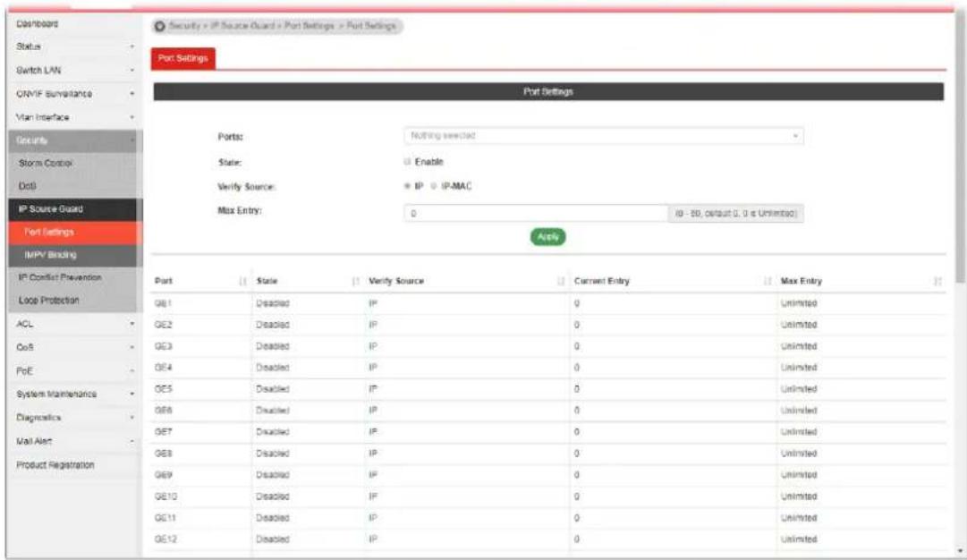Screen dimensions: 967x560
Task: Click Disabled state in GE12 row
Action: tap(273, 539)
